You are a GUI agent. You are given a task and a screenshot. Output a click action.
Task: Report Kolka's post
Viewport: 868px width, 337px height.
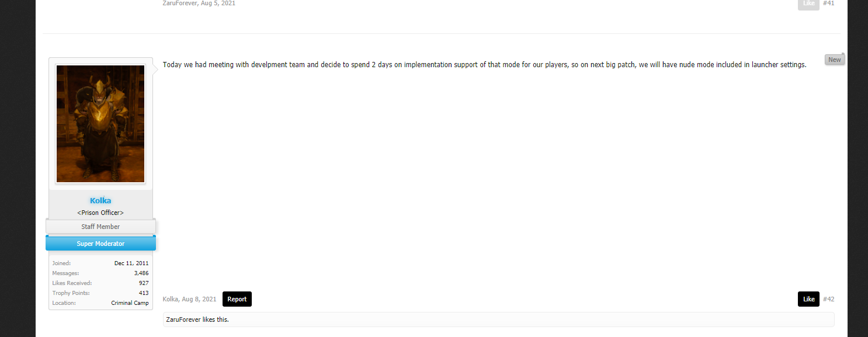pyautogui.click(x=237, y=299)
